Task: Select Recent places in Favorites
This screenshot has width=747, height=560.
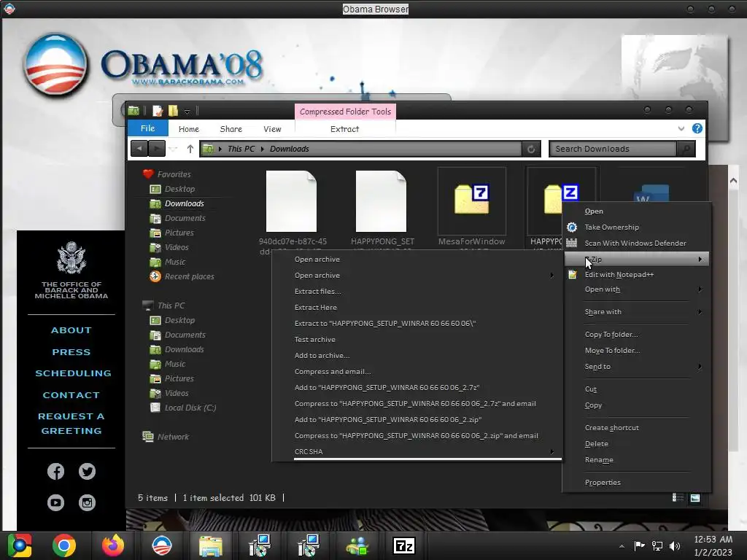Action: (182, 276)
